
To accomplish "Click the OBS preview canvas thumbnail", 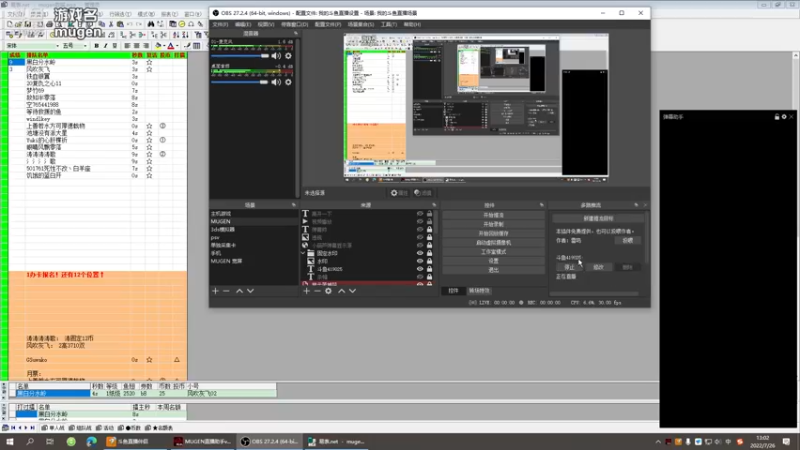I will point(476,108).
